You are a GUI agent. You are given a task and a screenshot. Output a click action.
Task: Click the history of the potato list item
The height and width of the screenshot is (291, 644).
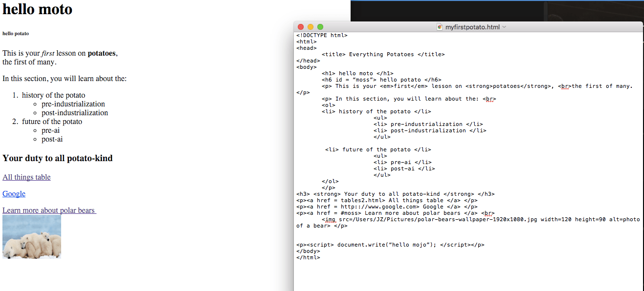53,95
